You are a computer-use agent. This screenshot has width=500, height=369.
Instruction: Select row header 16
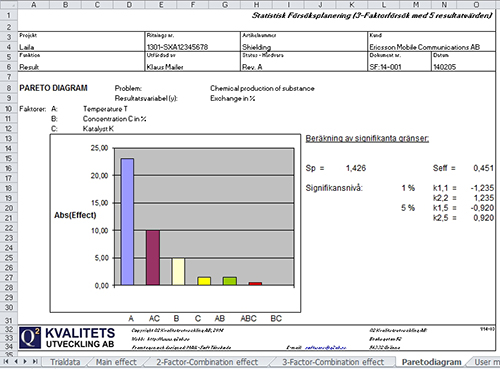coord(9,168)
